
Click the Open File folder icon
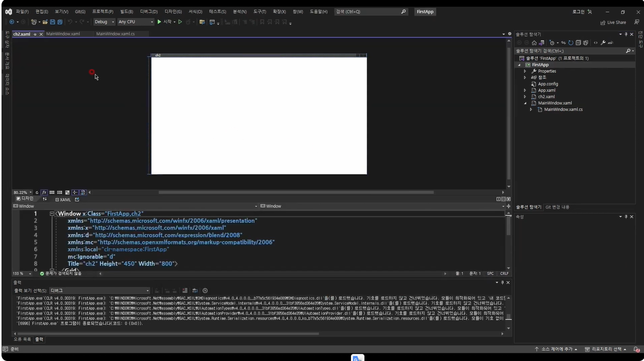[45, 22]
